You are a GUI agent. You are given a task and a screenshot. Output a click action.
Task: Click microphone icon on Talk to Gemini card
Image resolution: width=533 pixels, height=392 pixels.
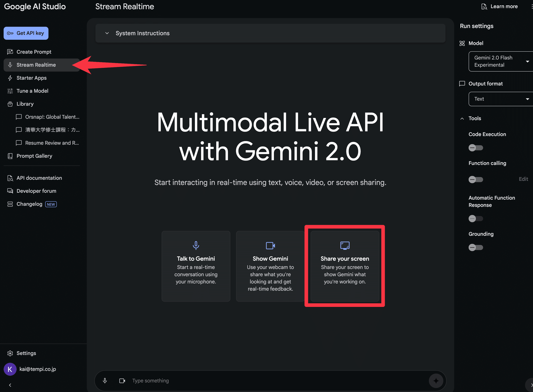(x=196, y=245)
